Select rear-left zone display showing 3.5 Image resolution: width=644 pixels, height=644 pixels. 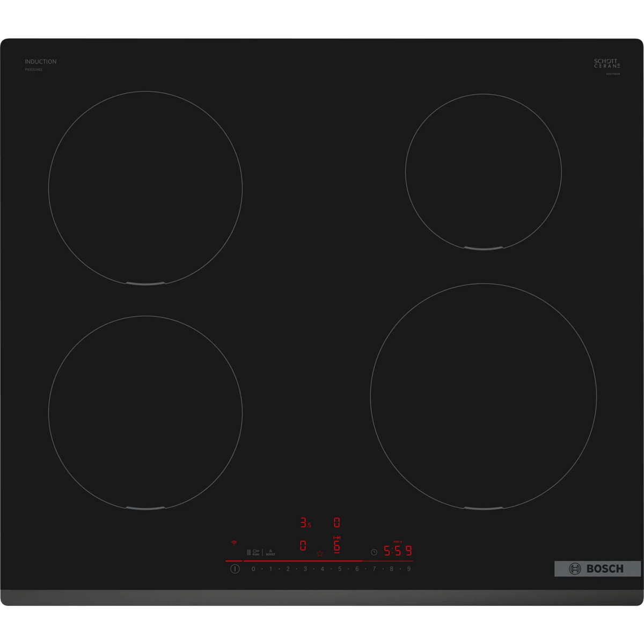pos(305,522)
